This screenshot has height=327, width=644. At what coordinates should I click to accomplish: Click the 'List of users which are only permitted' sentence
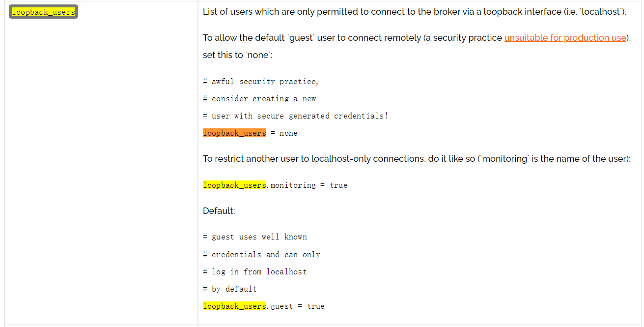point(415,12)
